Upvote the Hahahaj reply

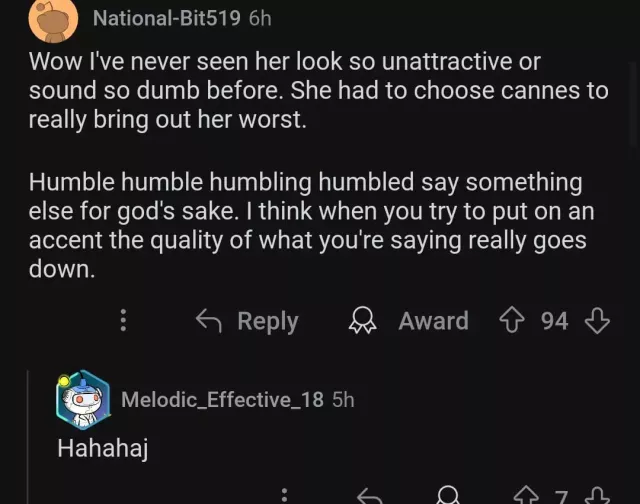525,496
